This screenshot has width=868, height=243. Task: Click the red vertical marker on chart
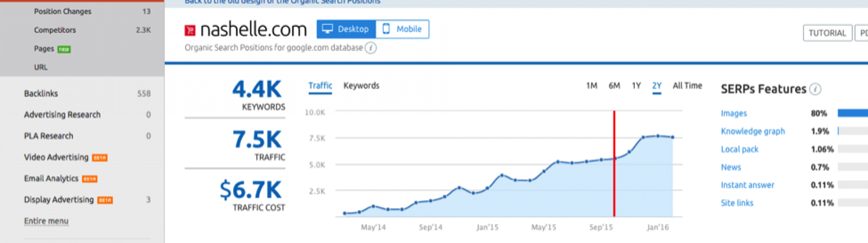point(614,164)
